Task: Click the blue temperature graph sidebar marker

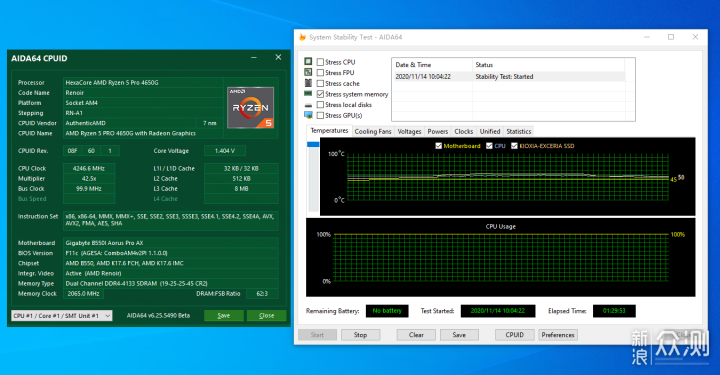Action: [313, 145]
